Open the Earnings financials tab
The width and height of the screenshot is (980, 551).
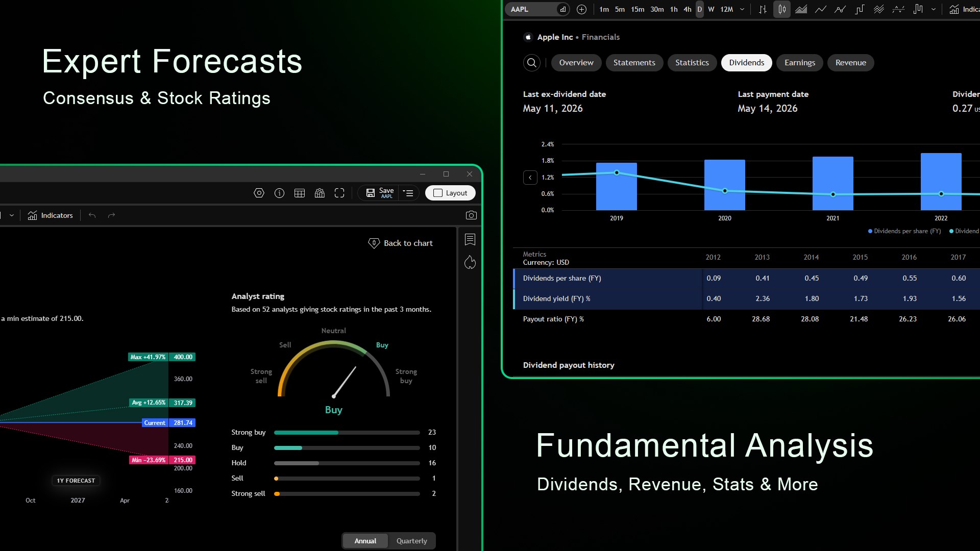coord(800,63)
